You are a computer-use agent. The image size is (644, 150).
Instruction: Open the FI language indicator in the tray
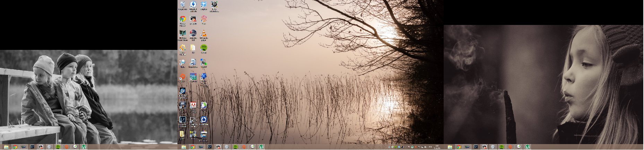tap(430, 147)
